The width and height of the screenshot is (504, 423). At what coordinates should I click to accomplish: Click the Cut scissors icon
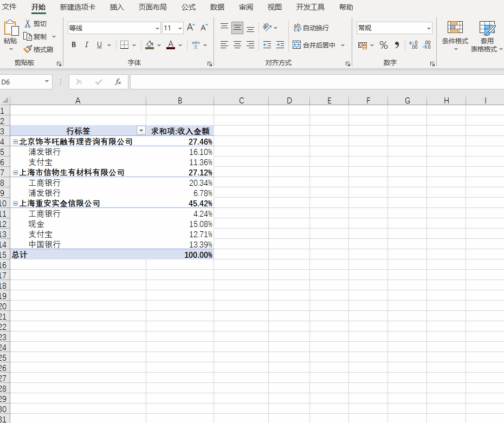pyautogui.click(x=28, y=23)
